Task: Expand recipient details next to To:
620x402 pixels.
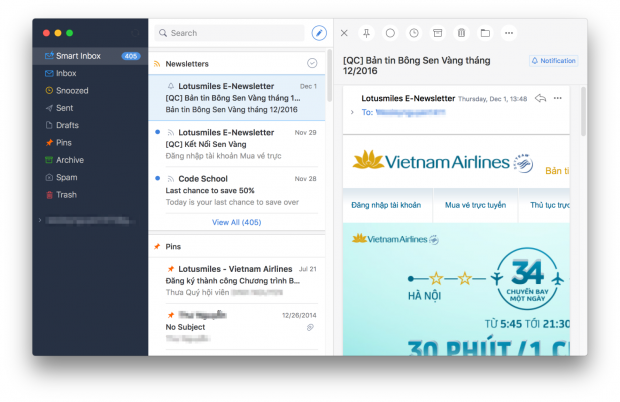Action: pyautogui.click(x=352, y=113)
